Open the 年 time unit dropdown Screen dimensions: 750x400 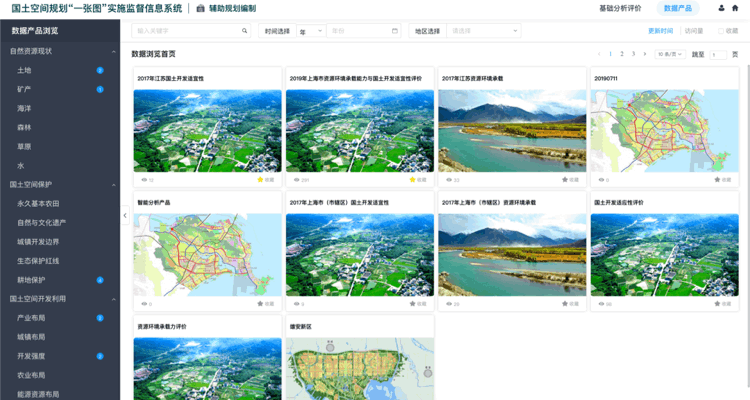click(311, 31)
